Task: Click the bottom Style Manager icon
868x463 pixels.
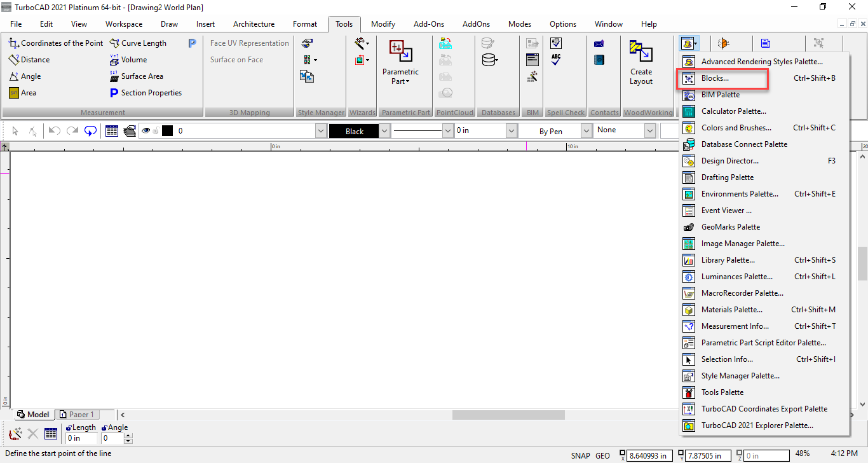Action: (307, 76)
